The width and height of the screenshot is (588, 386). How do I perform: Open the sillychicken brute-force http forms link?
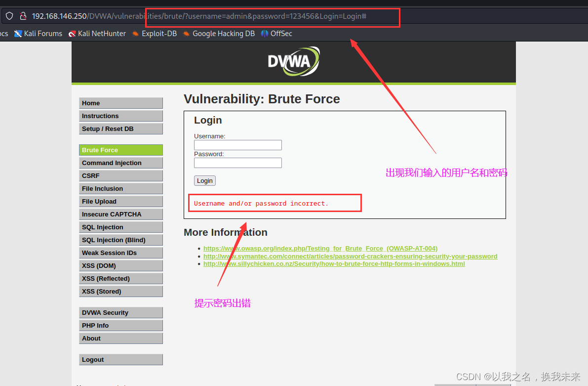pyautogui.click(x=334, y=263)
